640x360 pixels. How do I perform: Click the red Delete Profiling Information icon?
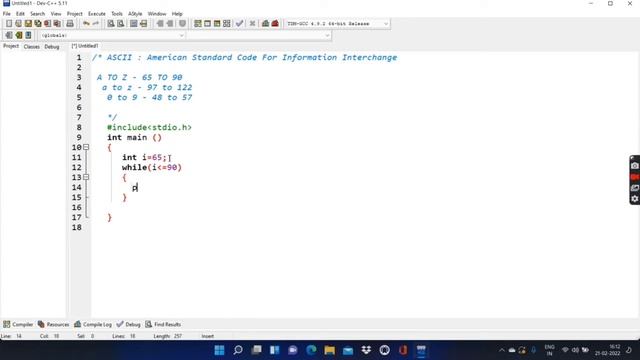[x=275, y=24]
